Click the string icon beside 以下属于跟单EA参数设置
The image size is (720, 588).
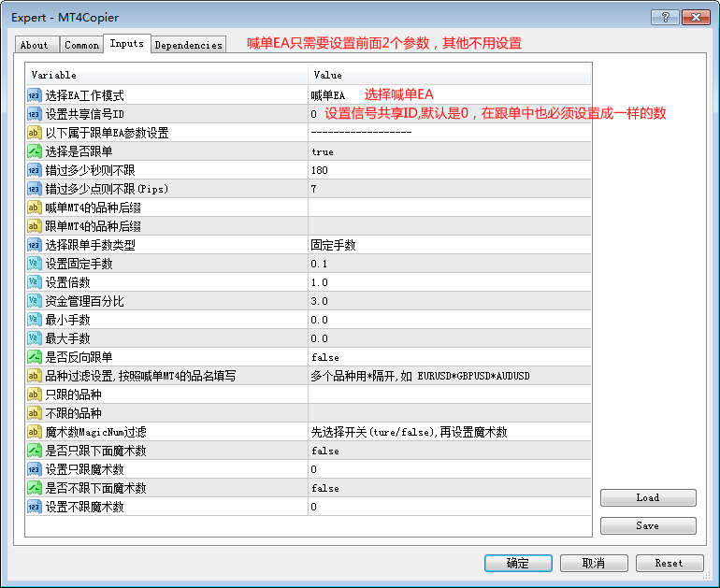pyautogui.click(x=35, y=133)
